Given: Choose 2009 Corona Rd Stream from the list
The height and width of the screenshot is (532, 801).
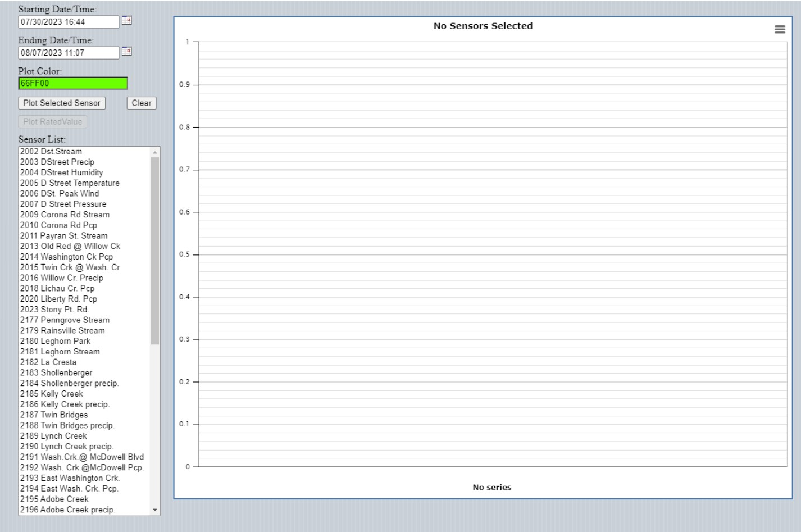Looking at the screenshot, I should point(65,215).
